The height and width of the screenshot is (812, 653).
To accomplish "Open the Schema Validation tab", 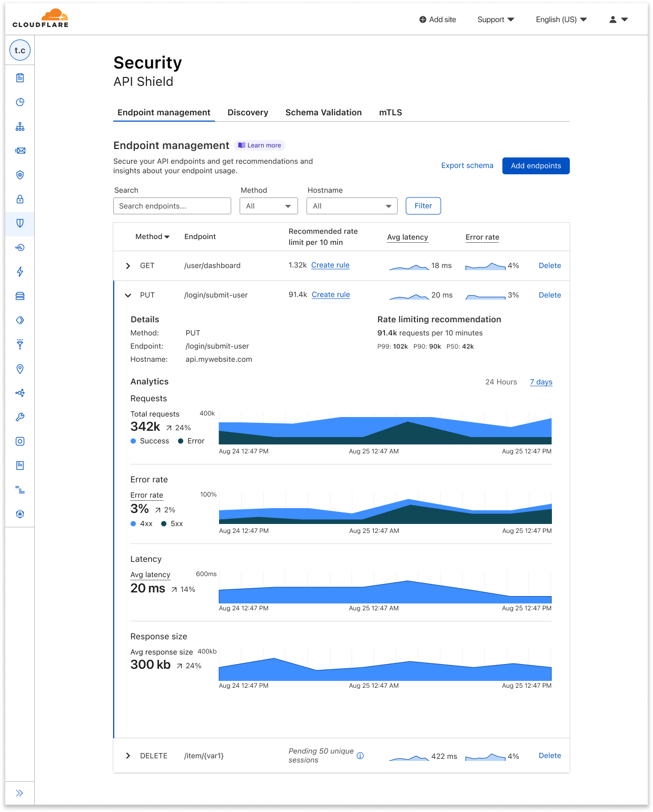I will [323, 113].
